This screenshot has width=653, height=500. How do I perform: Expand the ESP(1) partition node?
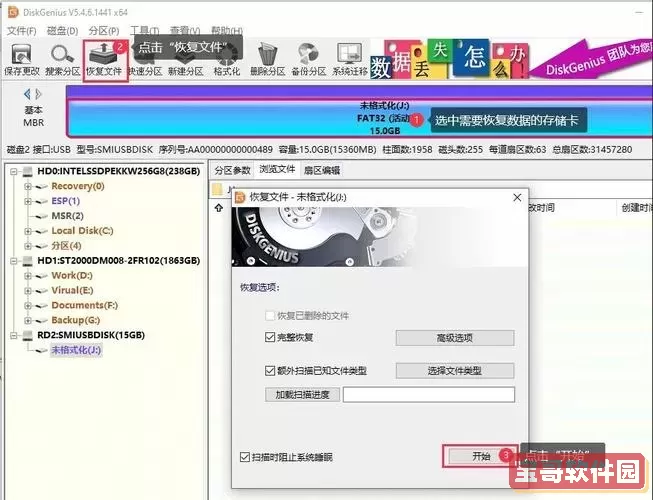click(x=27, y=201)
